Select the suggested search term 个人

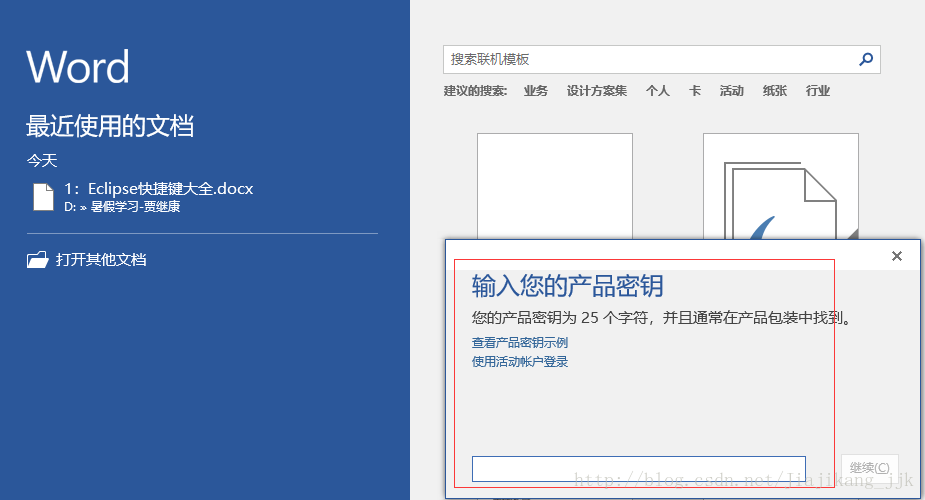(658, 91)
